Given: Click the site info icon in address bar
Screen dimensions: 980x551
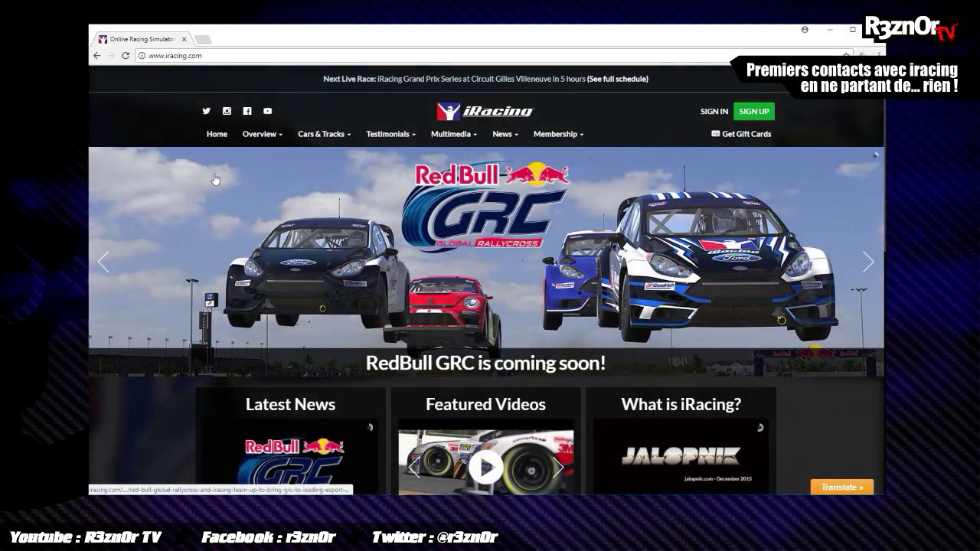Looking at the screenshot, I should coord(142,55).
